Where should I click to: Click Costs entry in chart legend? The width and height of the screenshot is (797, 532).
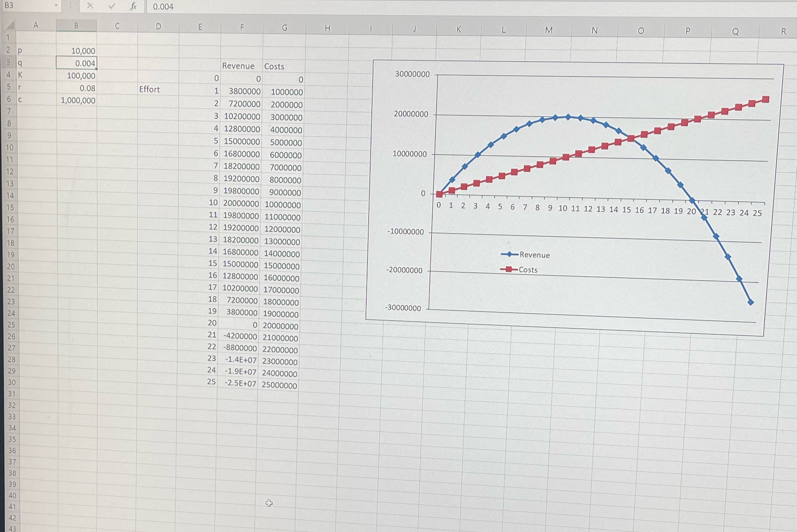(x=528, y=270)
